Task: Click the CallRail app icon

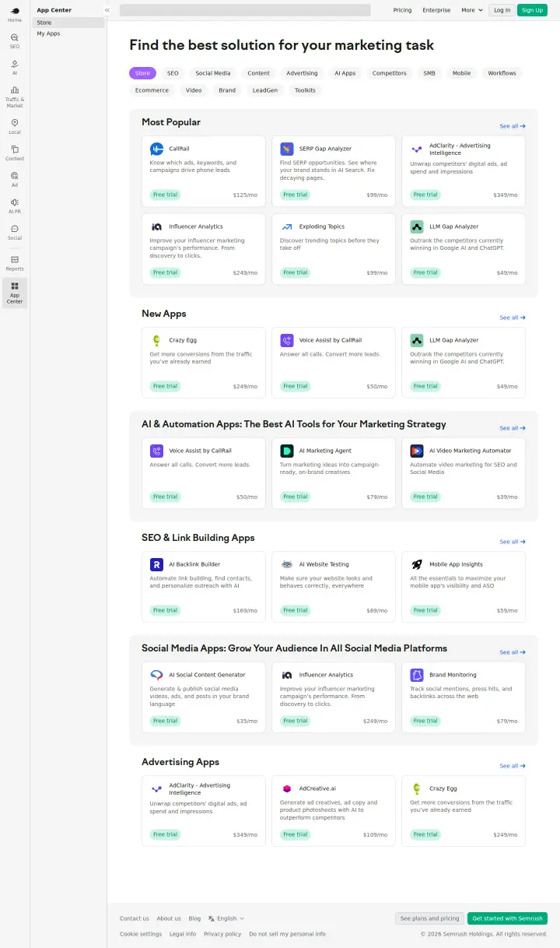Action: pyautogui.click(x=156, y=149)
